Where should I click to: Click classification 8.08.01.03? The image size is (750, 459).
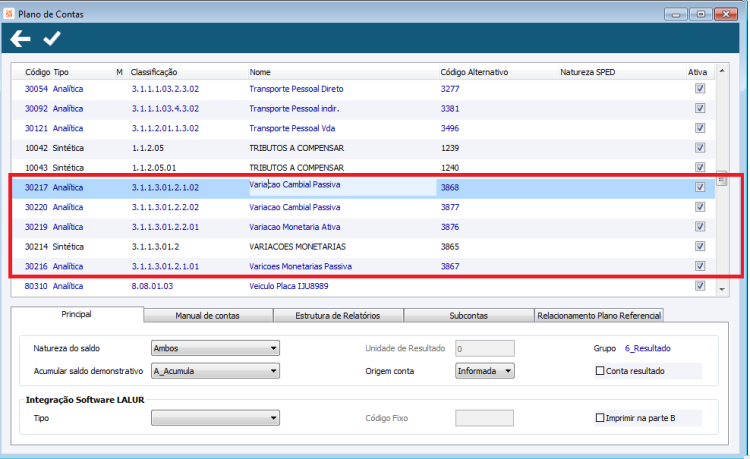click(x=152, y=286)
